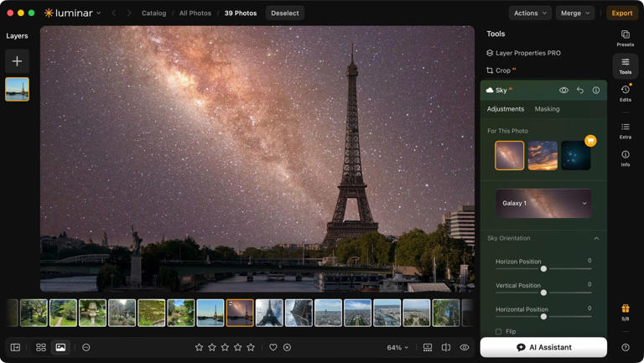Viewport: 644px width, 363px height.
Task: Open the 64% zoom level dropdown
Action: coord(397,347)
